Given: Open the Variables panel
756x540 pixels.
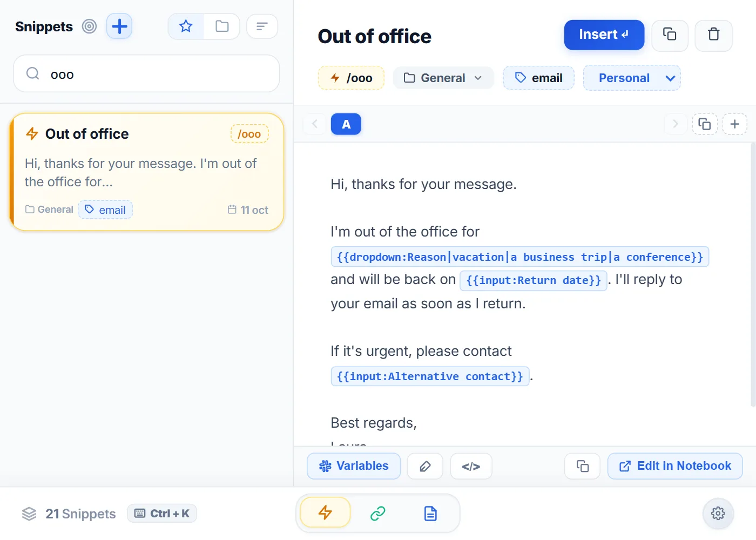Looking at the screenshot, I should click(x=354, y=466).
